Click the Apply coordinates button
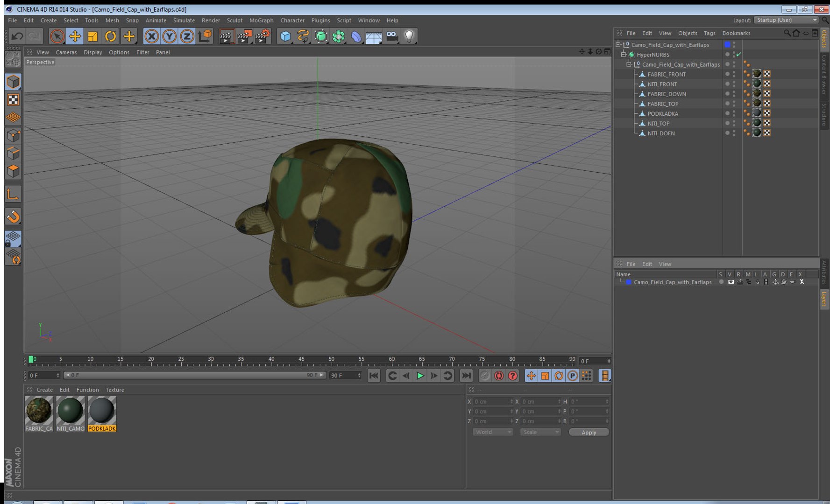 589,432
